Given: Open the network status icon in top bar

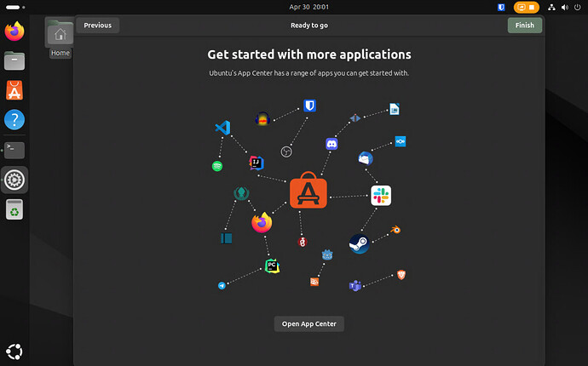Looking at the screenshot, I should pos(551,7).
